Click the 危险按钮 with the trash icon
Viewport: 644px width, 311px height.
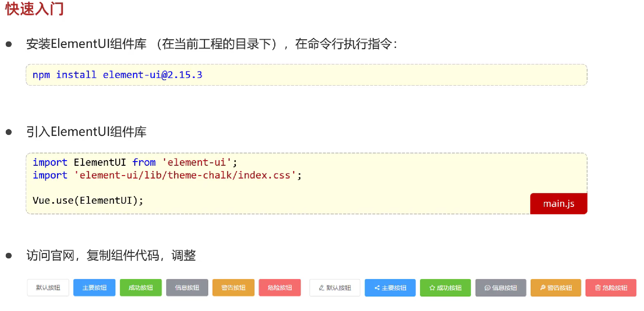(611, 288)
